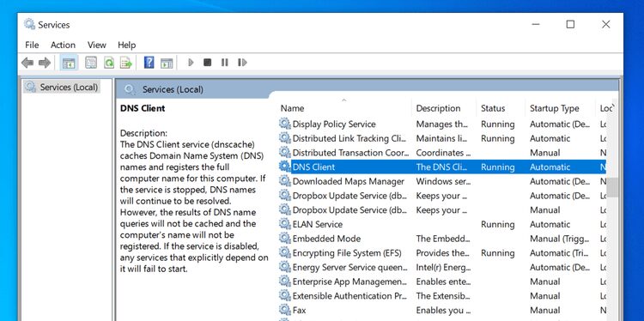Sort by the Name column header
644x321 pixels.
click(344, 108)
